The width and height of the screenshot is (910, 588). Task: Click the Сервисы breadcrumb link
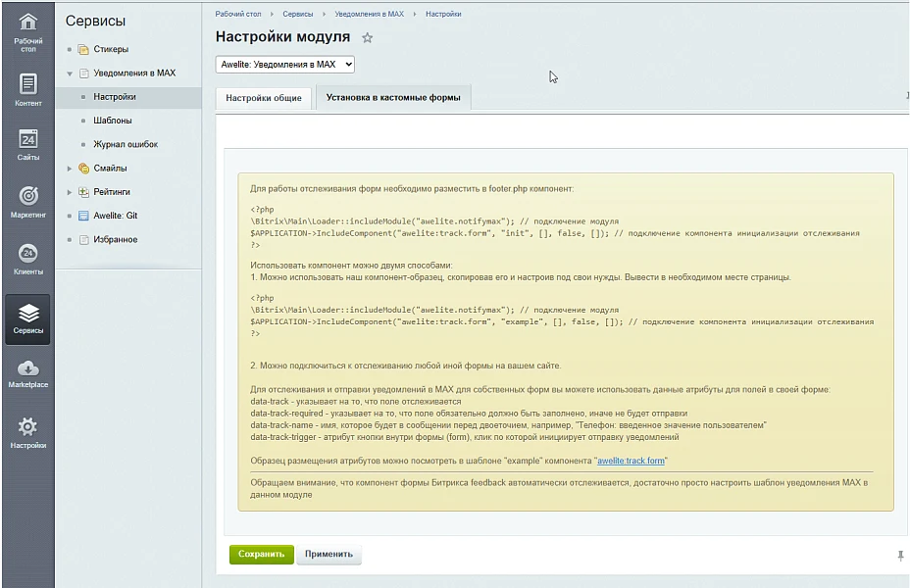pos(298,14)
